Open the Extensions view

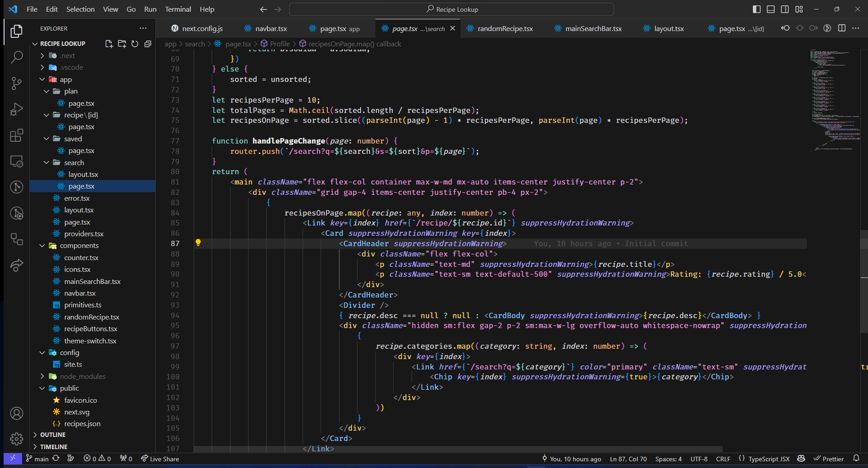pyautogui.click(x=17, y=135)
